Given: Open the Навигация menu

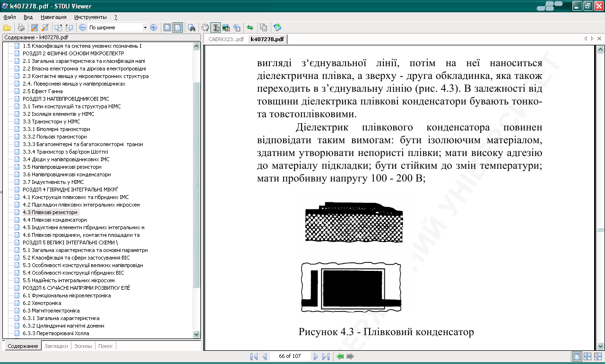Looking at the screenshot, I should (x=53, y=17).
